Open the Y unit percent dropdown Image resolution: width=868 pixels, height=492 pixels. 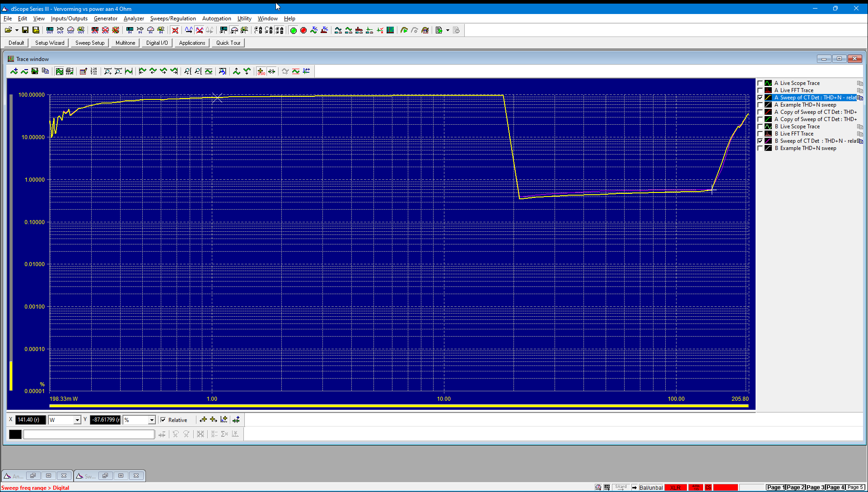click(152, 420)
